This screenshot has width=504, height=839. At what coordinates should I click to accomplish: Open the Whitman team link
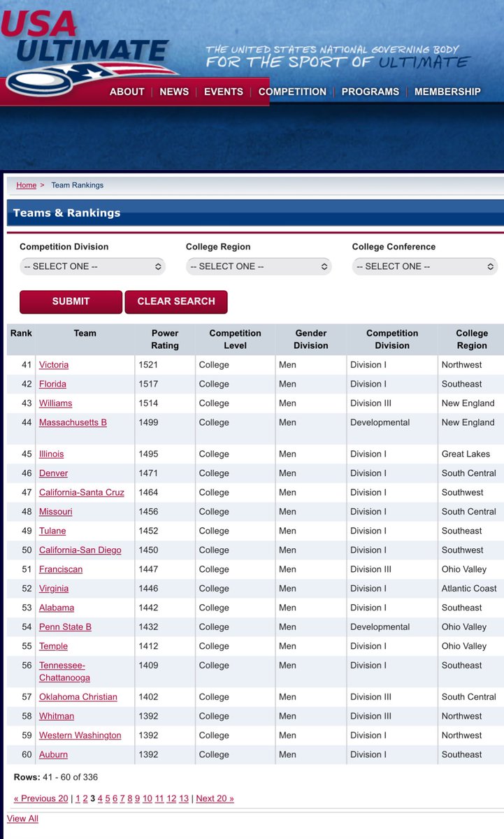coord(57,716)
